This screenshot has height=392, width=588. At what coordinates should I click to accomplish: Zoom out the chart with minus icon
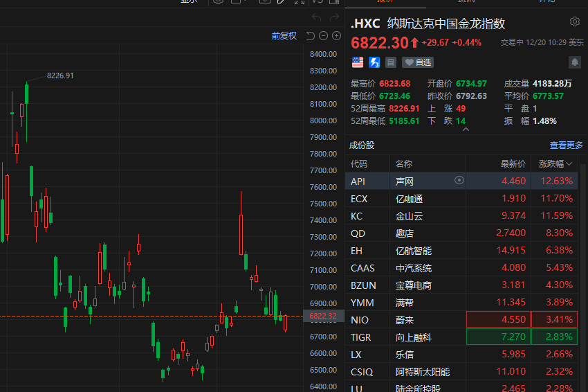[323, 36]
